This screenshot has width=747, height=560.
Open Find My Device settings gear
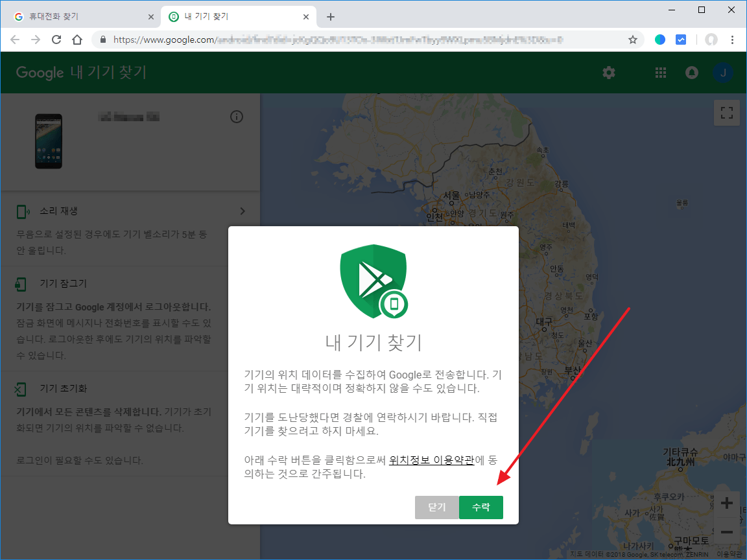609,73
